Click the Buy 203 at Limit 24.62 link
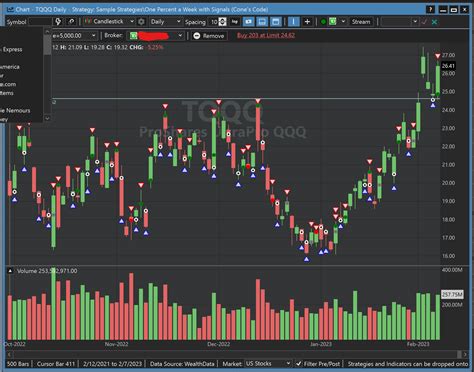 [266, 35]
